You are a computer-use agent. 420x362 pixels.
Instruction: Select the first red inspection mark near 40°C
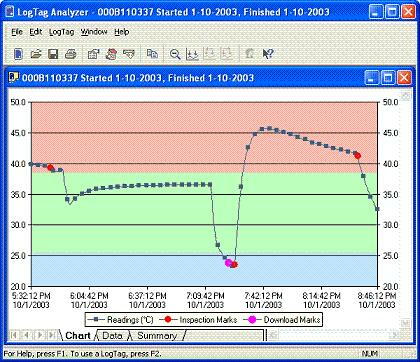[x=50, y=167]
